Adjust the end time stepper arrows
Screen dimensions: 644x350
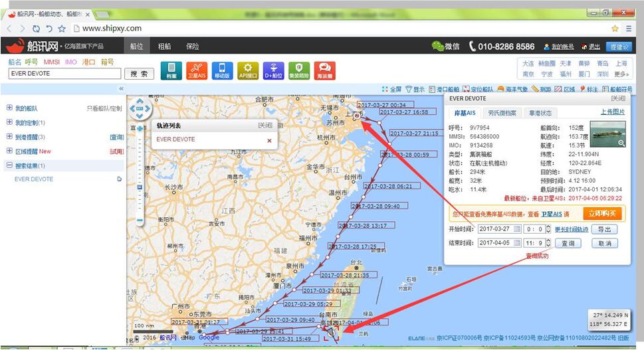[548, 243]
